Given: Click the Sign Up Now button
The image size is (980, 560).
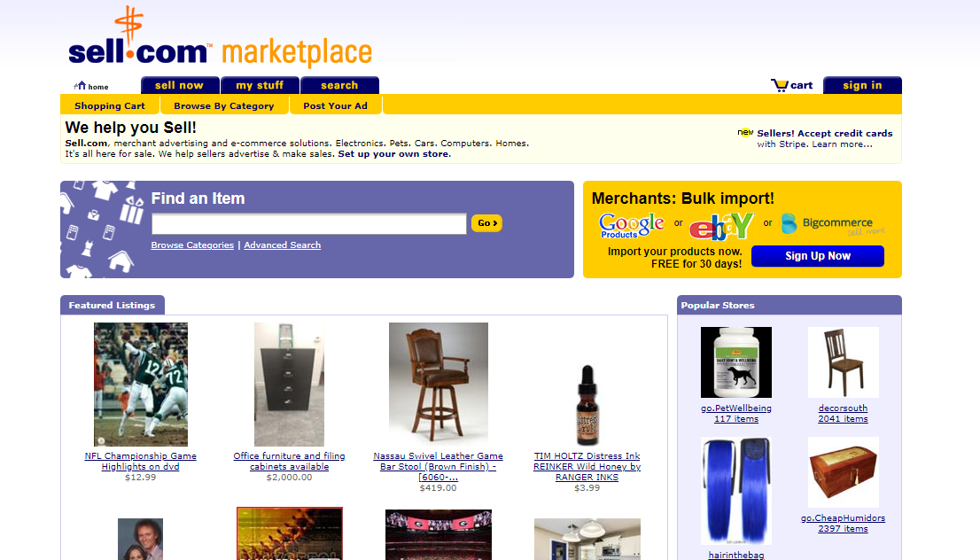Looking at the screenshot, I should pyautogui.click(x=818, y=255).
